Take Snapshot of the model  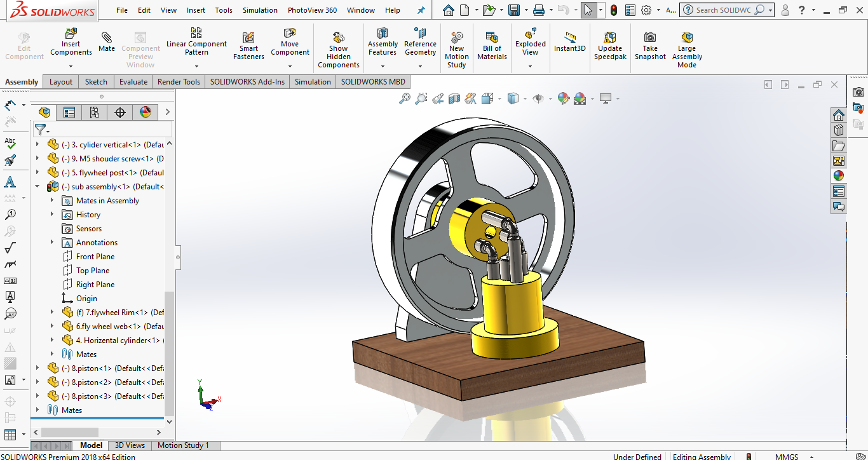coord(650,46)
